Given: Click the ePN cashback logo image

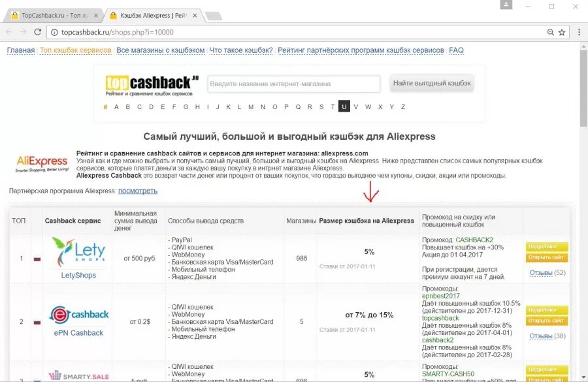Looking at the screenshot, I should pyautogui.click(x=79, y=315).
